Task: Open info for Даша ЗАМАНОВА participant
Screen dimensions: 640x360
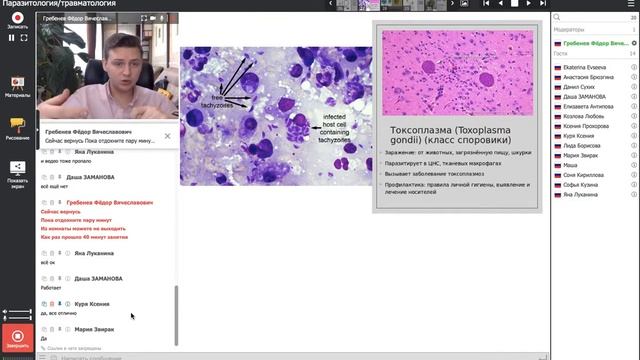Action: (634, 97)
